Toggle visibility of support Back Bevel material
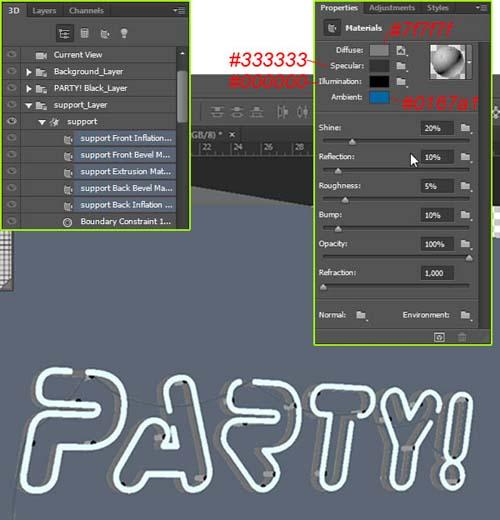The width and height of the screenshot is (500, 520). (x=12, y=188)
